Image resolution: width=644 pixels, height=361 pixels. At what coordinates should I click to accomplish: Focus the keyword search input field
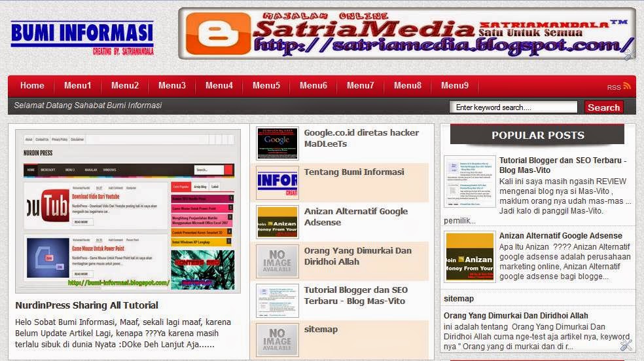(513, 107)
